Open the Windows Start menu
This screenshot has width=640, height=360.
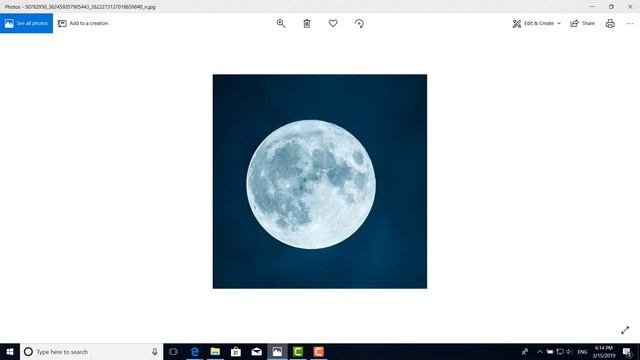click(10, 351)
